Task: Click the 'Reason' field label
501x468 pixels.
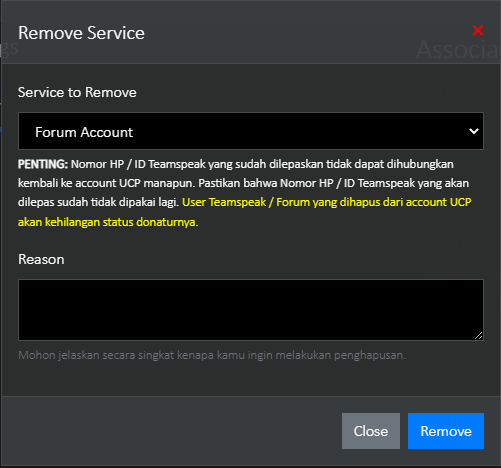Action: coord(41,259)
